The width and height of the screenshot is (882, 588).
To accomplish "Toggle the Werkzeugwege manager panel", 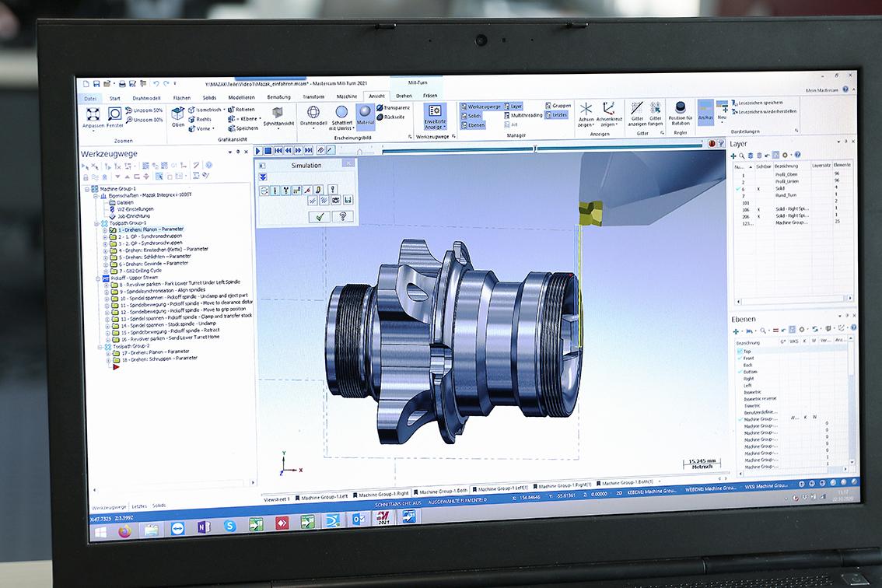I will [482, 106].
